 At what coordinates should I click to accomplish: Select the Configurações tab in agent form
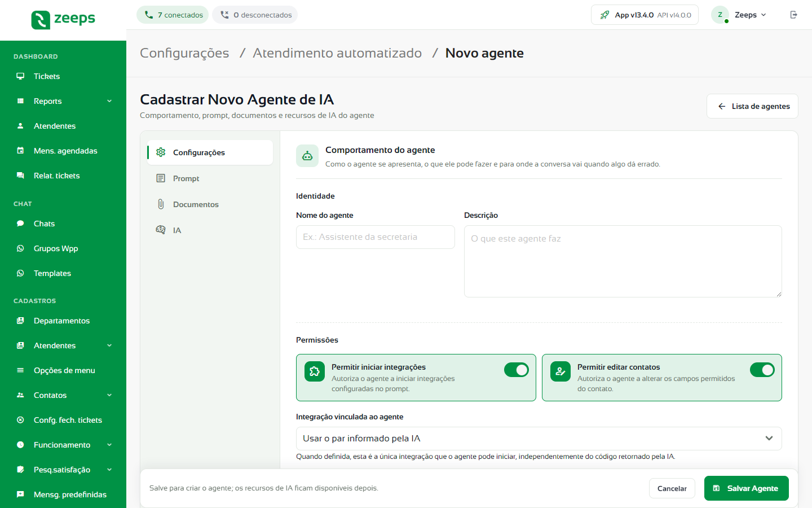point(210,152)
